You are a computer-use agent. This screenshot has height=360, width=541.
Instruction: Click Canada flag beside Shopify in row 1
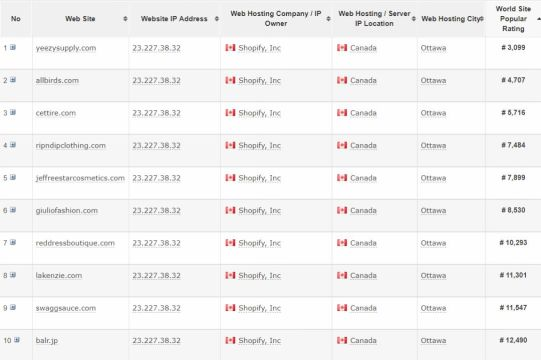pos(230,48)
